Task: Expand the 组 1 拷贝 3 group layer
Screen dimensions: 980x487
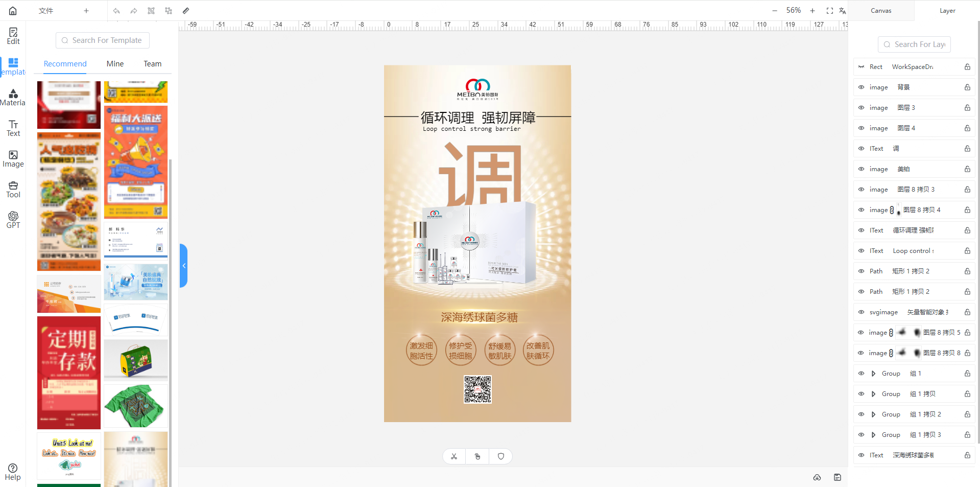Action: [873, 435]
